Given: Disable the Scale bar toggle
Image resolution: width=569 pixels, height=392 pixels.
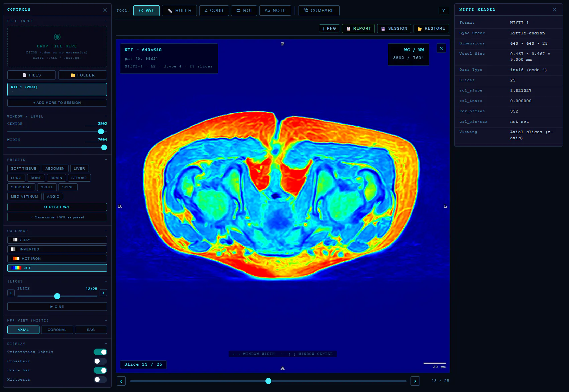Looking at the screenshot, I should coord(100,370).
